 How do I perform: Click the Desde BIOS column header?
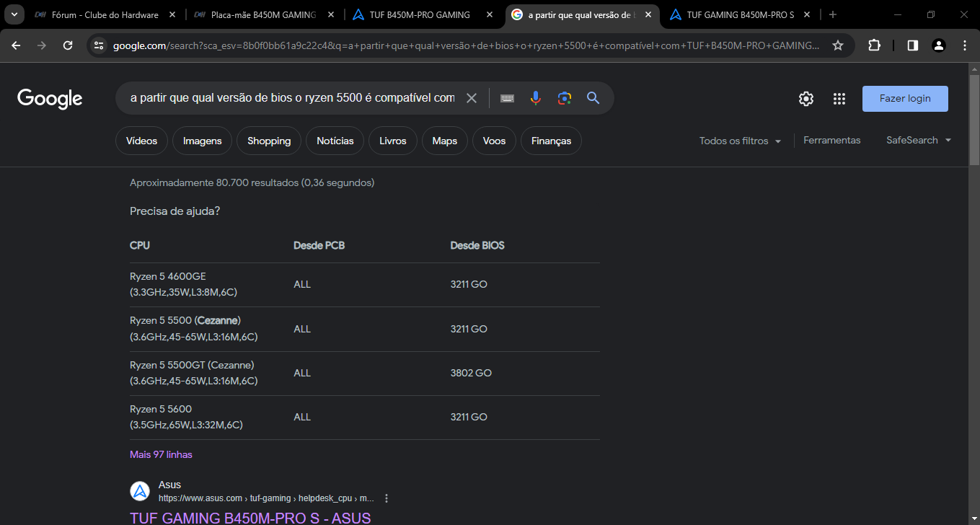(x=477, y=245)
